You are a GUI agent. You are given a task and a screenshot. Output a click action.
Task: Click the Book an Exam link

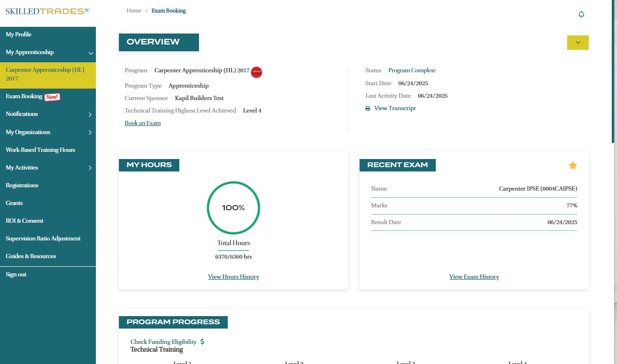click(142, 123)
